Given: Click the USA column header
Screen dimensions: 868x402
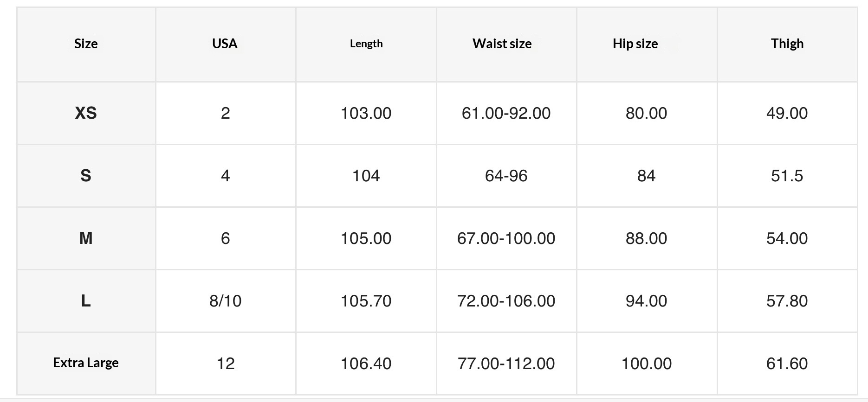Looking at the screenshot, I should [x=225, y=44].
